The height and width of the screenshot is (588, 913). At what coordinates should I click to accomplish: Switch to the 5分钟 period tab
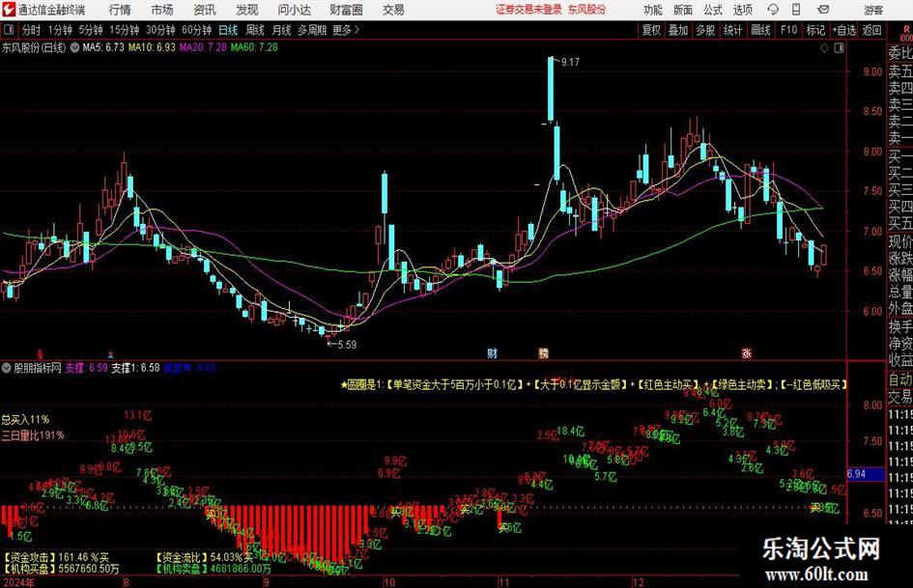91,30
